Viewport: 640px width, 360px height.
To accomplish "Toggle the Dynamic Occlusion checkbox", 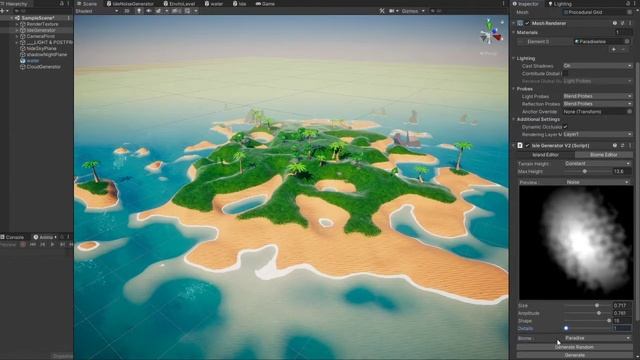I will 565,127.
